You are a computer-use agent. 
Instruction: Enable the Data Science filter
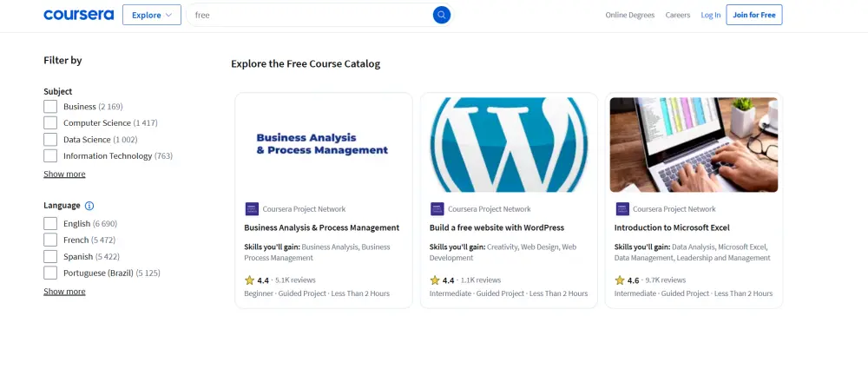tap(50, 140)
